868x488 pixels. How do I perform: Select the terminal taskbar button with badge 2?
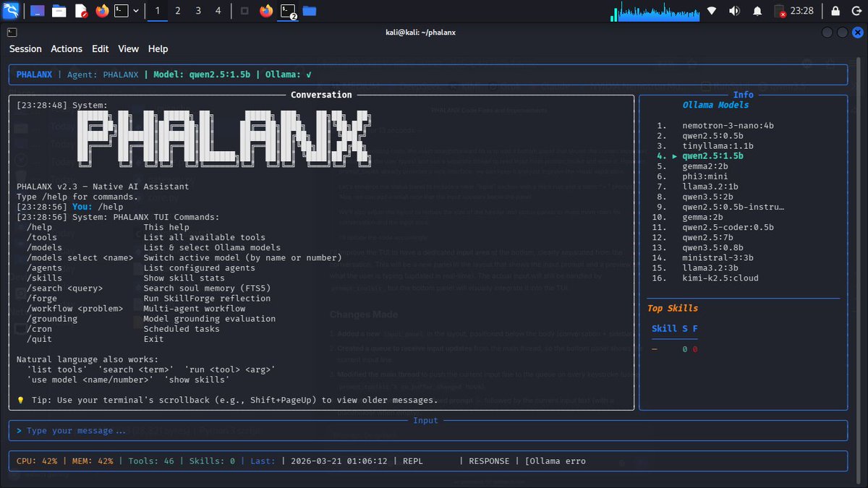(288, 11)
